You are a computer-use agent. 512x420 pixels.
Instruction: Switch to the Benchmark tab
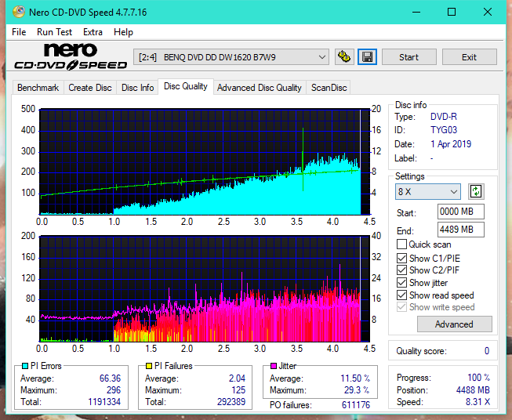coord(38,88)
